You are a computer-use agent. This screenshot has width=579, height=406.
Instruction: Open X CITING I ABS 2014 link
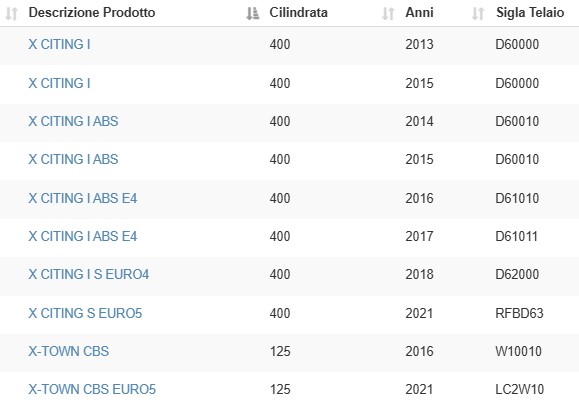tap(73, 121)
